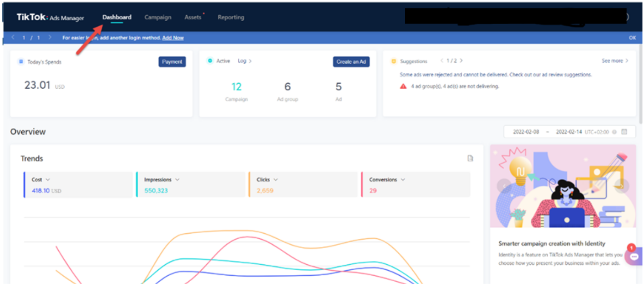Screen dimensions: 644x285
Task: Click the red warning triangle icon
Action: tap(404, 86)
